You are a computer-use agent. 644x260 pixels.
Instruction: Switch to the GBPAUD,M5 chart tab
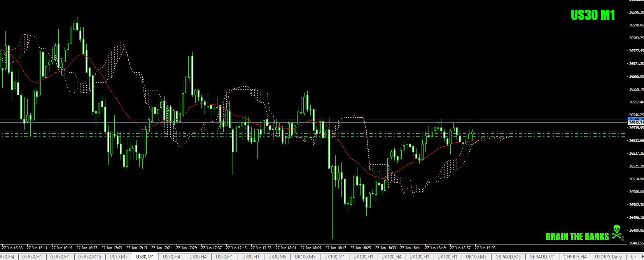point(508,257)
